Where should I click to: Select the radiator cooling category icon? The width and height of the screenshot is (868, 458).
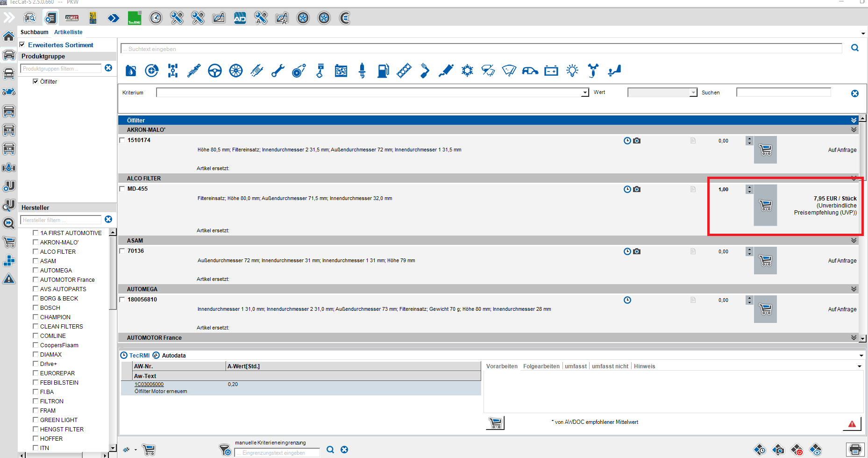pos(341,71)
